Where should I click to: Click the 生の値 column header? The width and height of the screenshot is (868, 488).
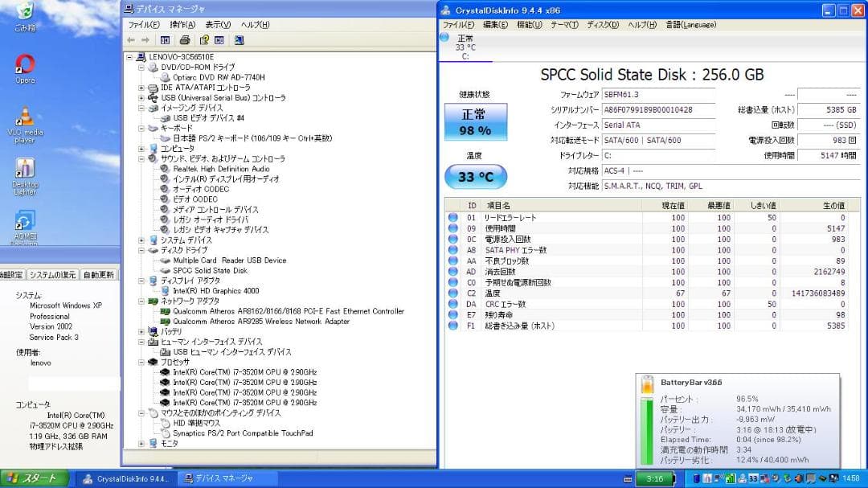pos(813,206)
